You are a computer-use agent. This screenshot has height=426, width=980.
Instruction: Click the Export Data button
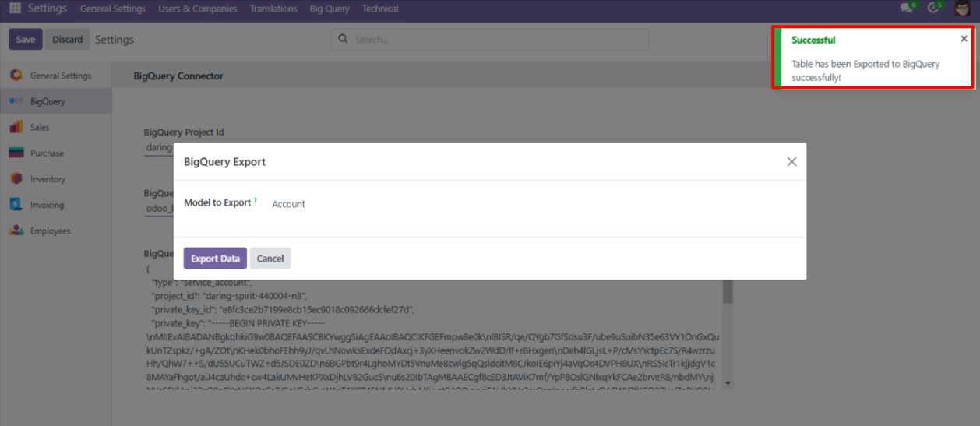click(215, 259)
